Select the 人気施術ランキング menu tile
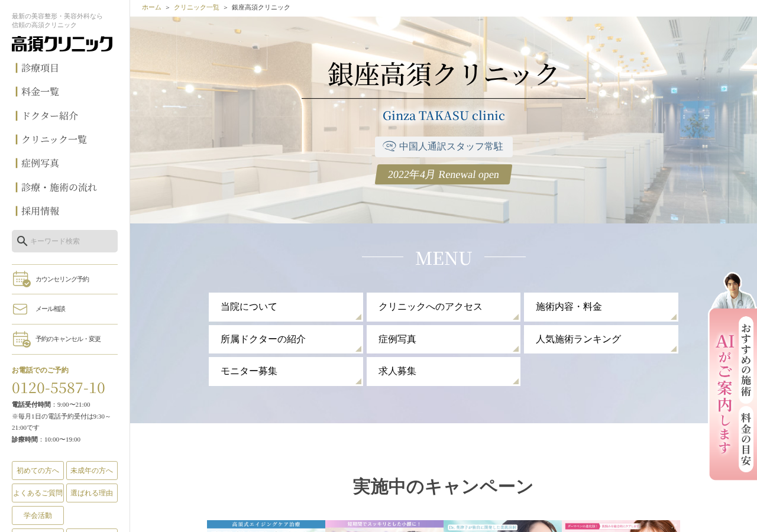Image resolution: width=757 pixels, height=532 pixels. tap(601, 339)
